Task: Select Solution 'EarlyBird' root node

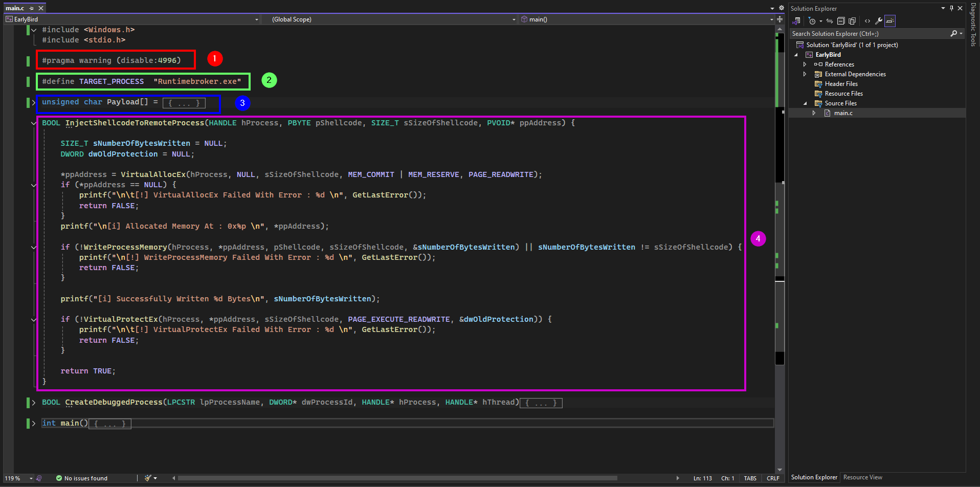Action: pyautogui.click(x=852, y=45)
